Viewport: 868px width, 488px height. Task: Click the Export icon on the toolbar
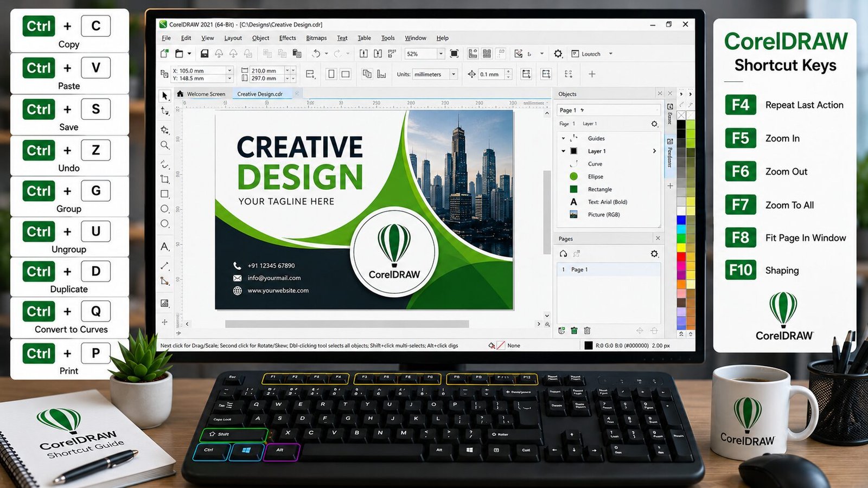tap(378, 54)
